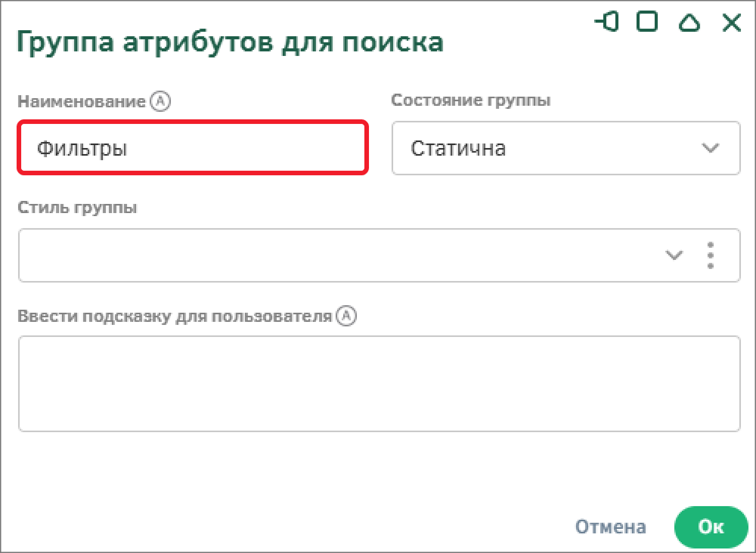Screen dimensions: 756x553
Task: Confirm with the green Ок button
Action: coord(711,527)
